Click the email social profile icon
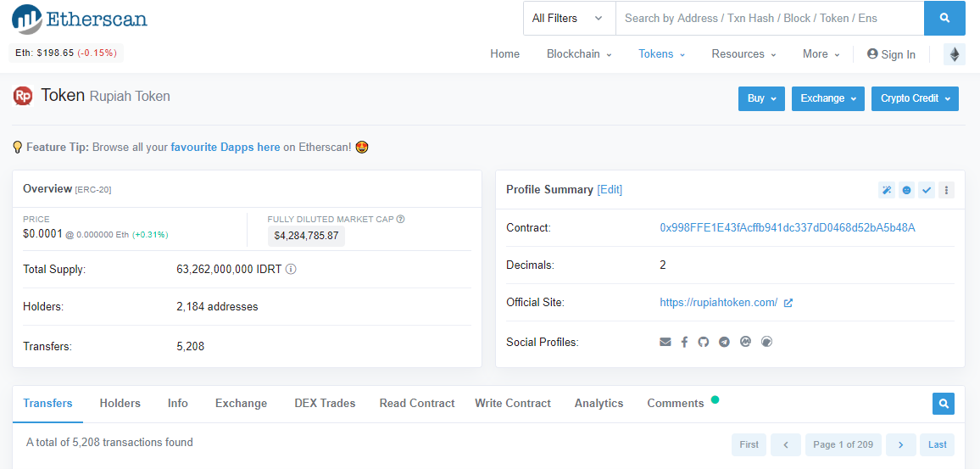 pos(665,342)
